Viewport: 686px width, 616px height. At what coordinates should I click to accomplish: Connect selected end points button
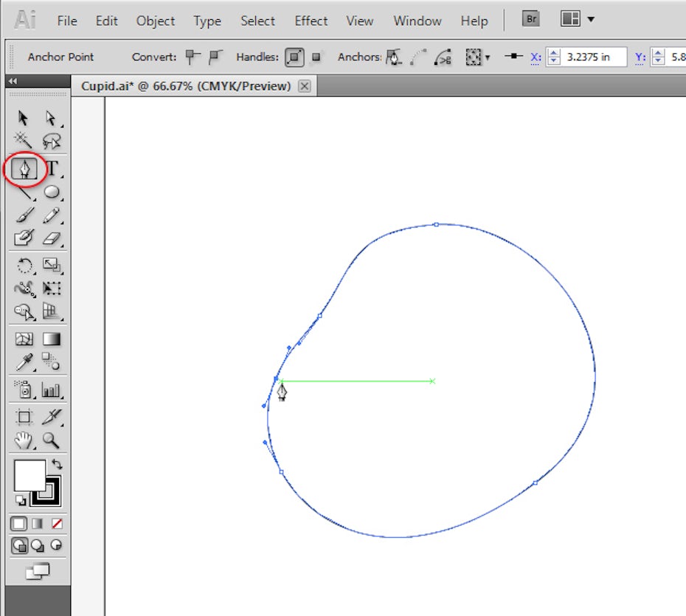pos(418,57)
